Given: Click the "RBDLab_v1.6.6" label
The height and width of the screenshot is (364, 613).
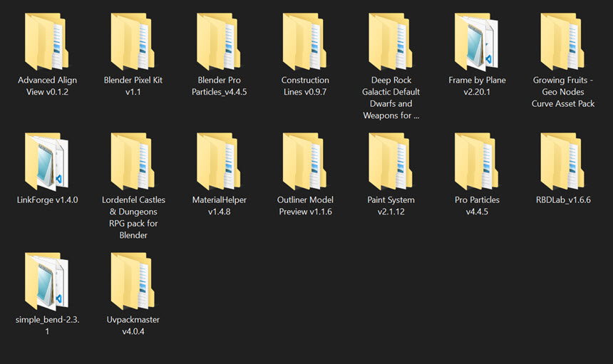Looking at the screenshot, I should coord(563,200).
